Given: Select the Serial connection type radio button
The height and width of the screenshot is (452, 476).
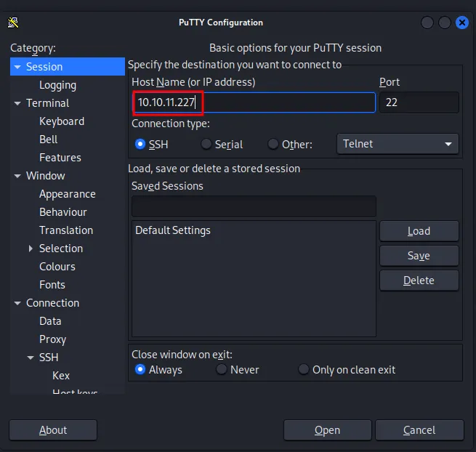Looking at the screenshot, I should tap(206, 144).
